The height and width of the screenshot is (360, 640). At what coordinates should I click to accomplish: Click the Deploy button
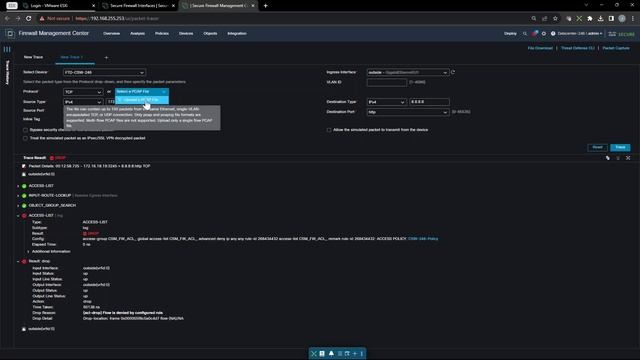[x=510, y=33]
